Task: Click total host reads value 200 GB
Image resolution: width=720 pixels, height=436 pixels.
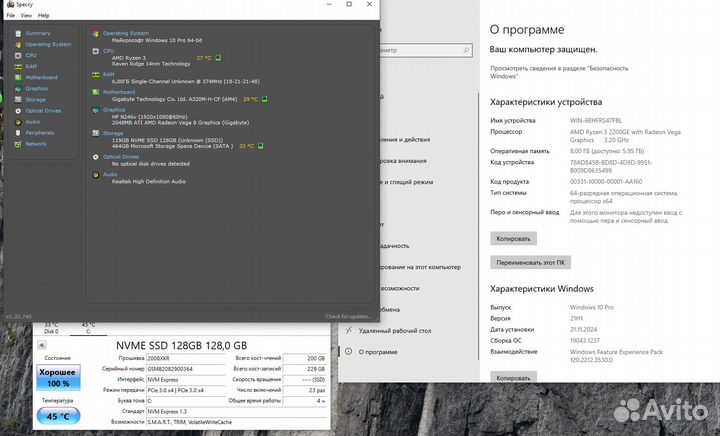Action: (304, 358)
